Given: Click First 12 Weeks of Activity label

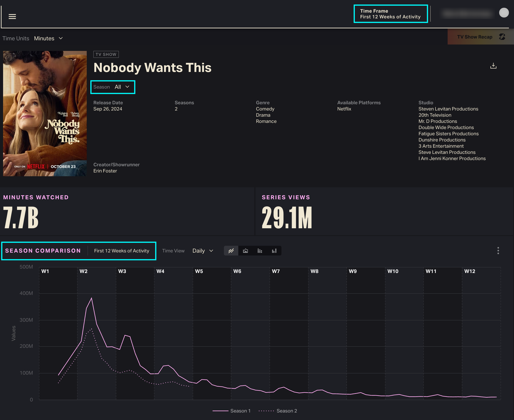Looking at the screenshot, I should [122, 251].
